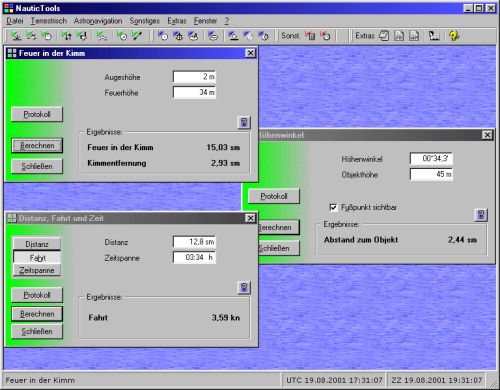Click the yellow lightbulb help toolbar icon

click(454, 35)
